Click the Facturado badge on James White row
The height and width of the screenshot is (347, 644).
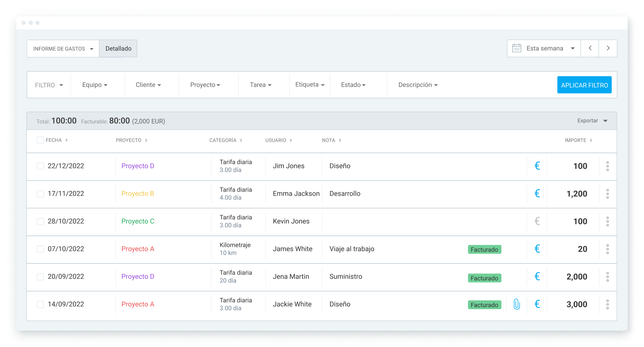tap(484, 250)
